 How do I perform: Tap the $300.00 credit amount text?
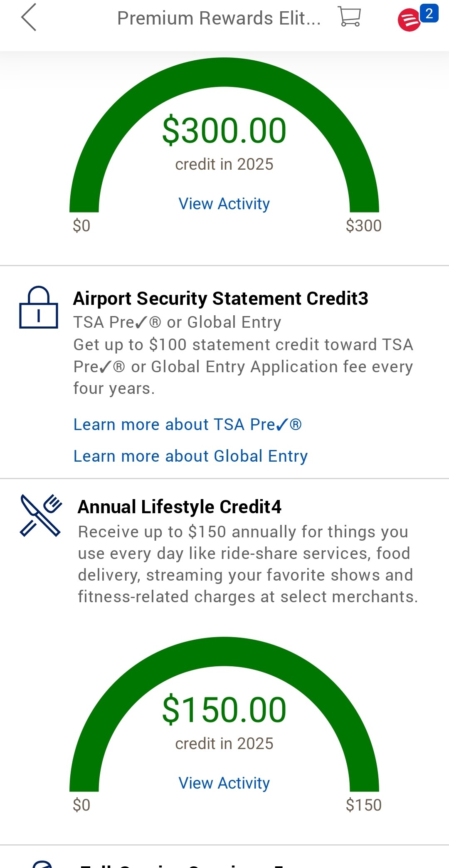[x=224, y=131]
